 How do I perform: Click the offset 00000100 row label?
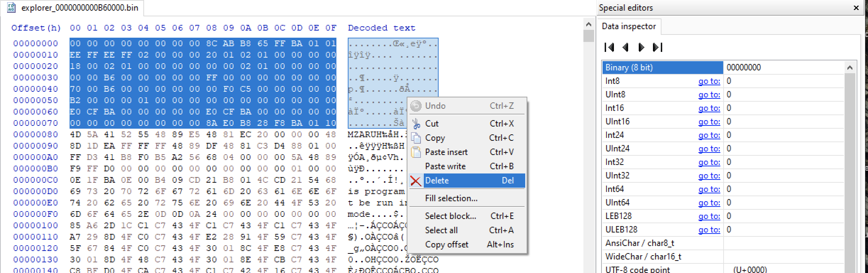pos(35,225)
